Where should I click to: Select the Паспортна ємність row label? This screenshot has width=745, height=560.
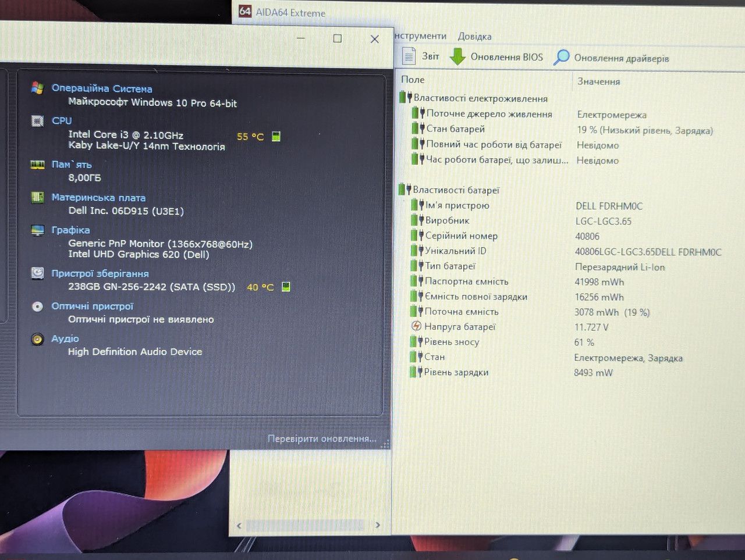coord(467,281)
